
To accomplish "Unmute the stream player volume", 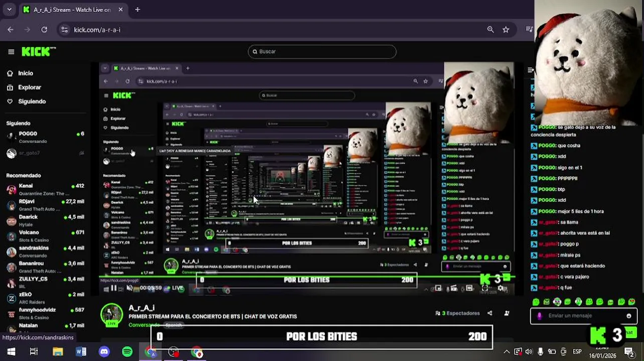I will [x=129, y=288].
